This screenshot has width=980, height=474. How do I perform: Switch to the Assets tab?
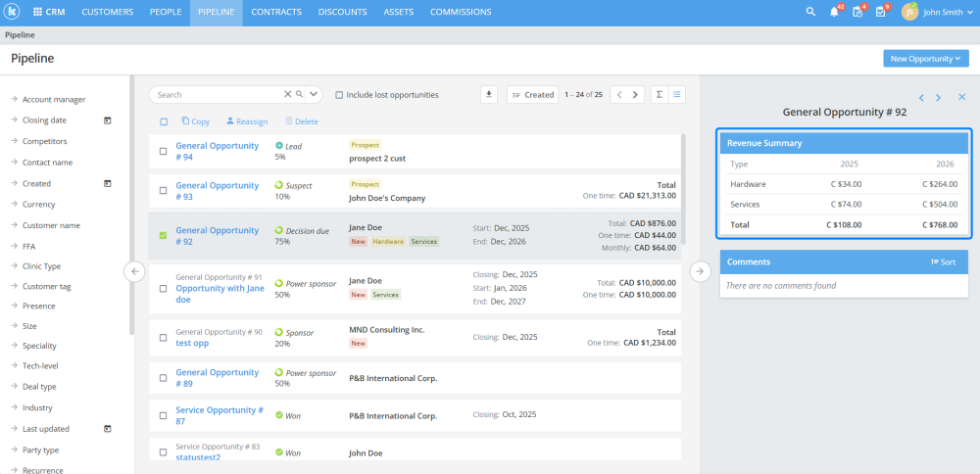(x=399, y=12)
